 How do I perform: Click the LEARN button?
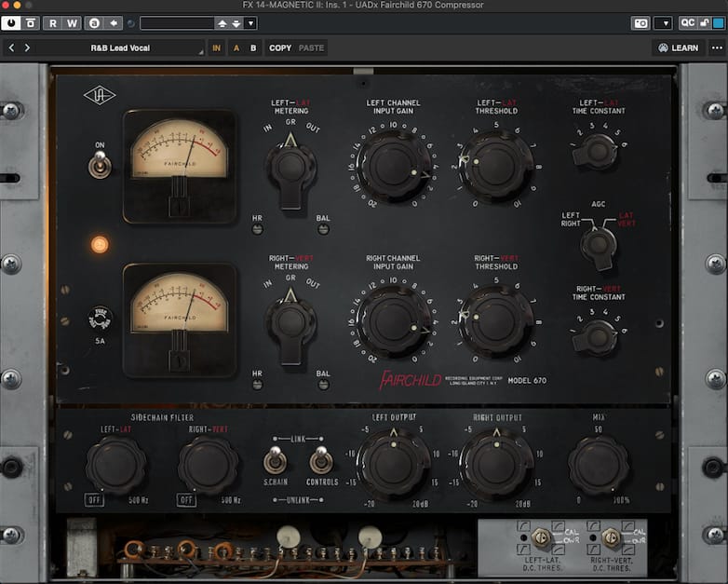(x=679, y=48)
